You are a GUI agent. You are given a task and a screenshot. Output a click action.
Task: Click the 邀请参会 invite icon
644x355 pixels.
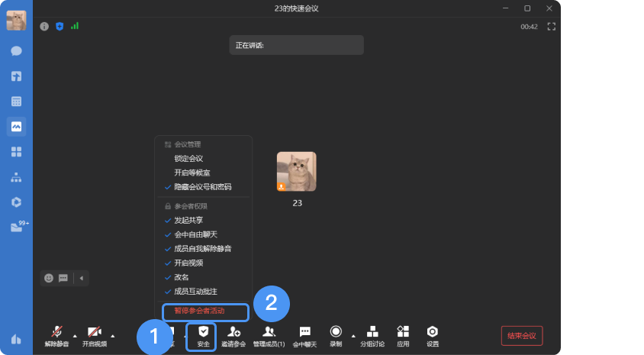(x=234, y=332)
